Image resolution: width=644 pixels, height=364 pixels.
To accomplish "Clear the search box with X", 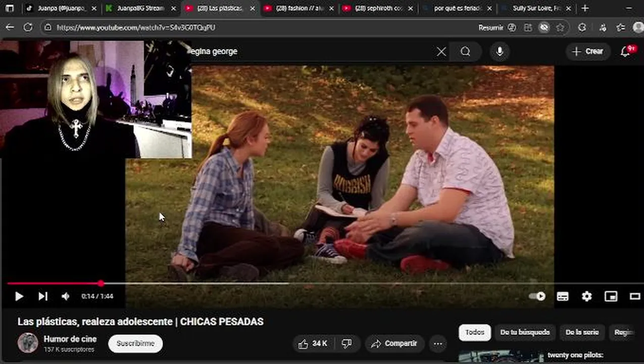I will click(441, 52).
